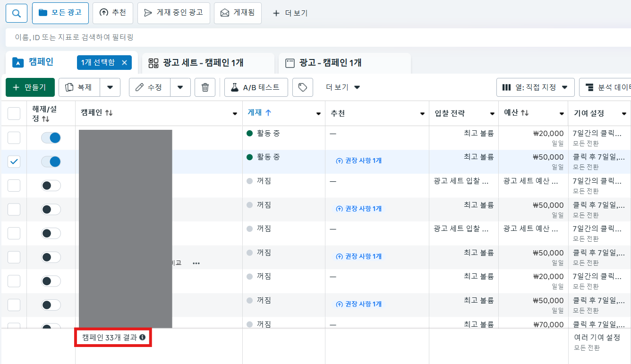Click the A/B 테스트 flask button
631x364 pixels.
(x=256, y=87)
